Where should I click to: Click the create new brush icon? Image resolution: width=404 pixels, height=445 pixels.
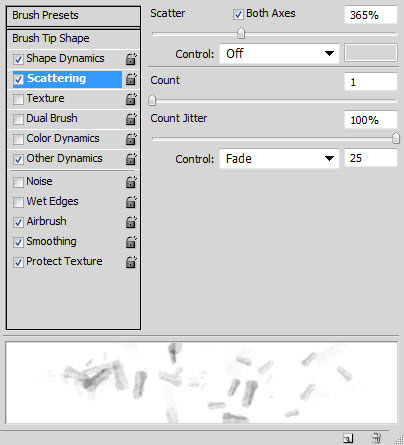[x=348, y=438]
